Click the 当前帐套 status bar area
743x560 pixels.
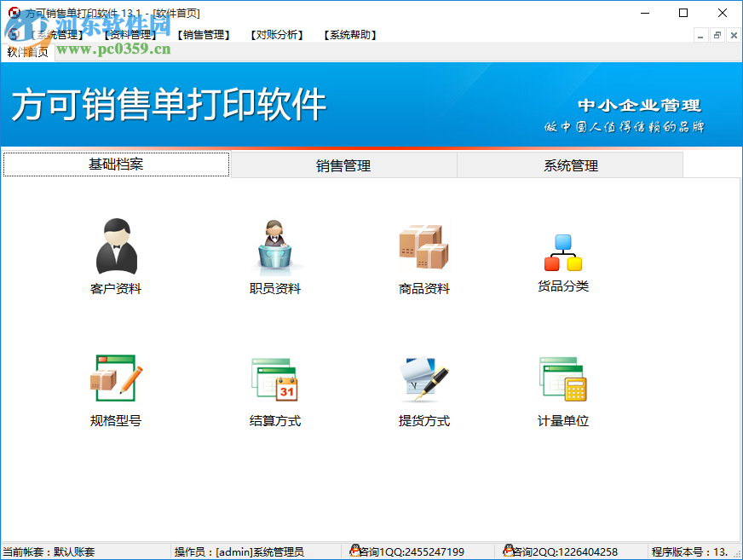click(x=47, y=550)
